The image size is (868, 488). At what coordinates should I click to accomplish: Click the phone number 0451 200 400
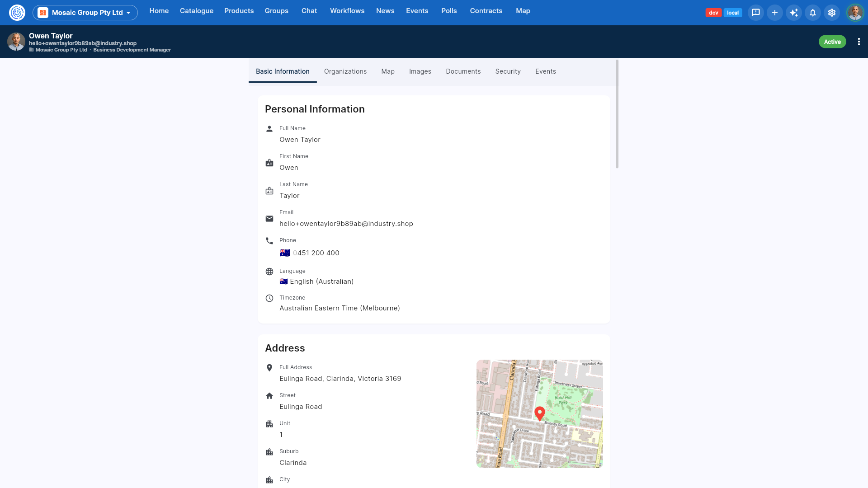click(x=316, y=253)
